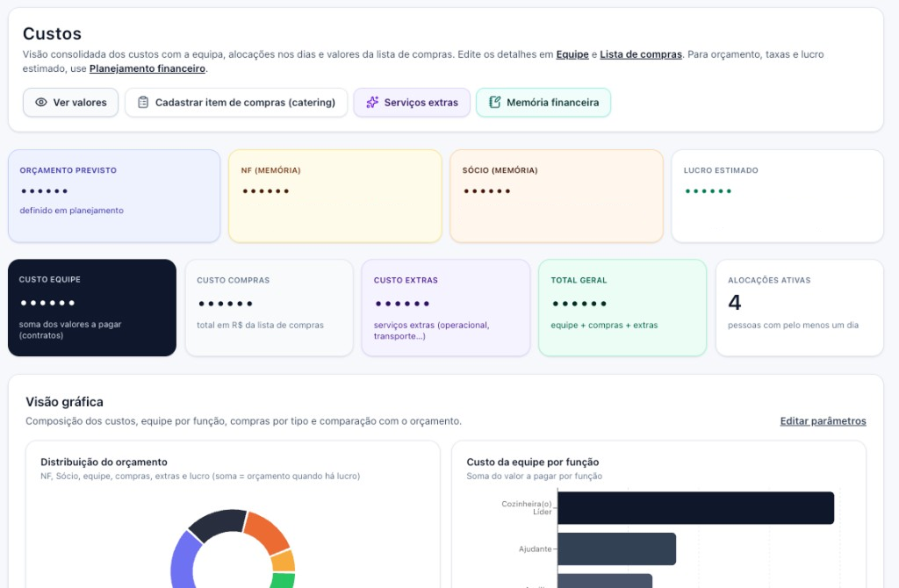Click 'Soma do valor a pagar por função'
This screenshot has height=588, width=899.
pos(535,477)
